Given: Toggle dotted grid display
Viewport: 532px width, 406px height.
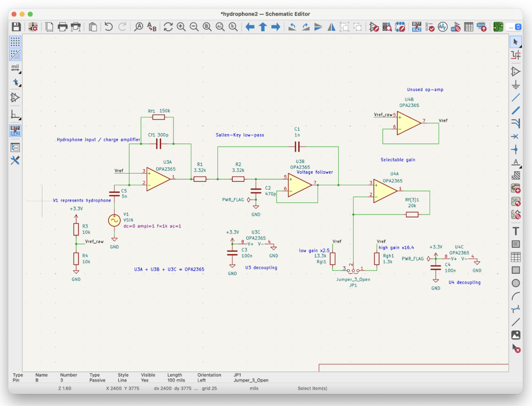Looking at the screenshot, I should coord(15,42).
